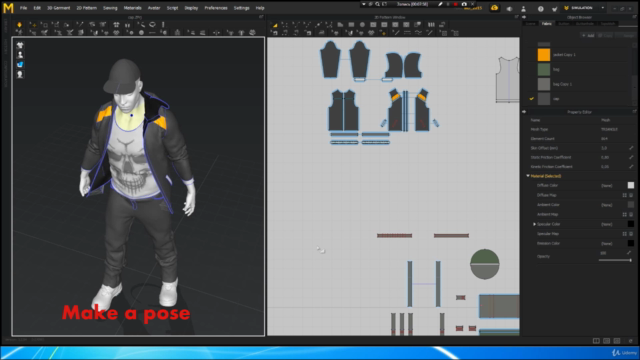The width and height of the screenshot is (640, 360).
Task: Pop out the 2D Pattern Window
Action: pos(516,17)
